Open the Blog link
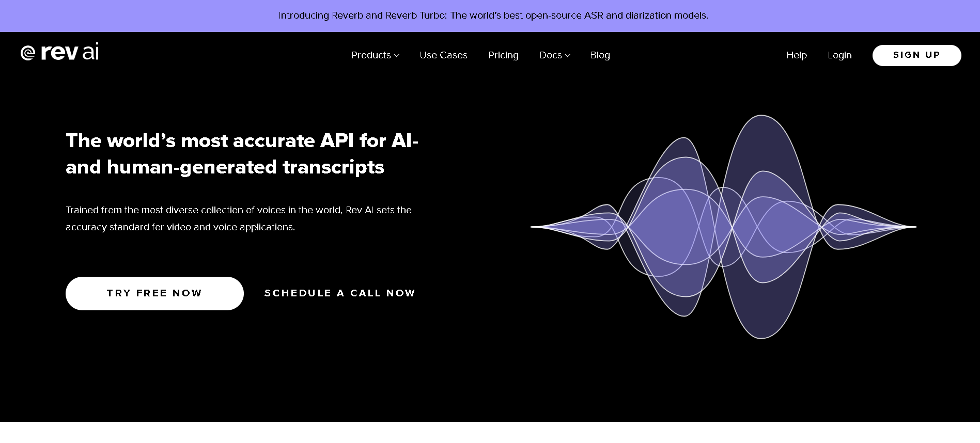This screenshot has width=980, height=443. point(600,55)
